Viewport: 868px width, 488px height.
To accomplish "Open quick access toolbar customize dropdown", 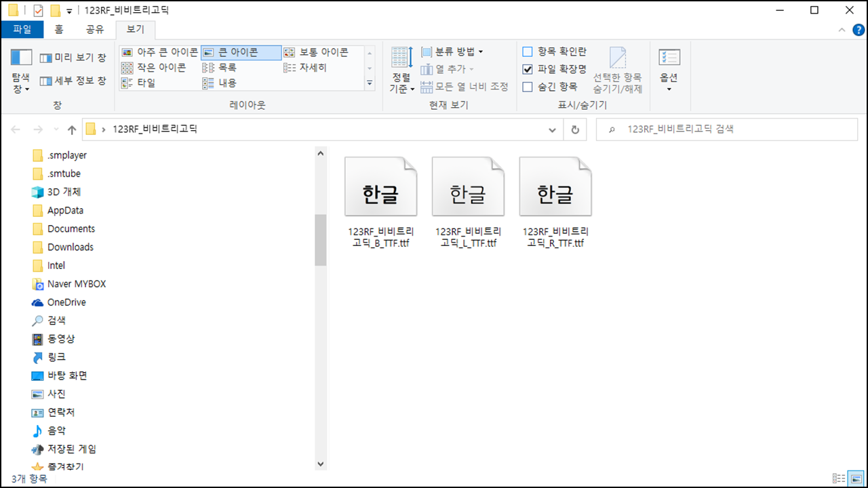I will 70,11.
